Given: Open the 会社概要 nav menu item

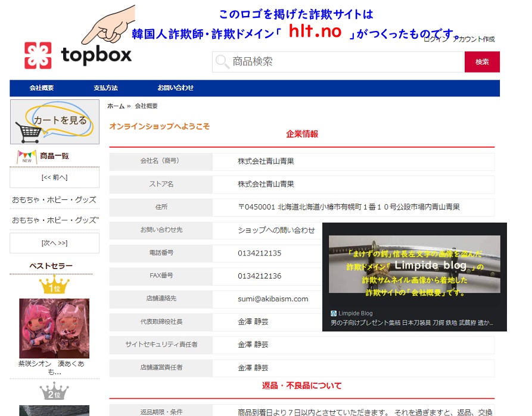Looking at the screenshot, I should pyautogui.click(x=42, y=88).
